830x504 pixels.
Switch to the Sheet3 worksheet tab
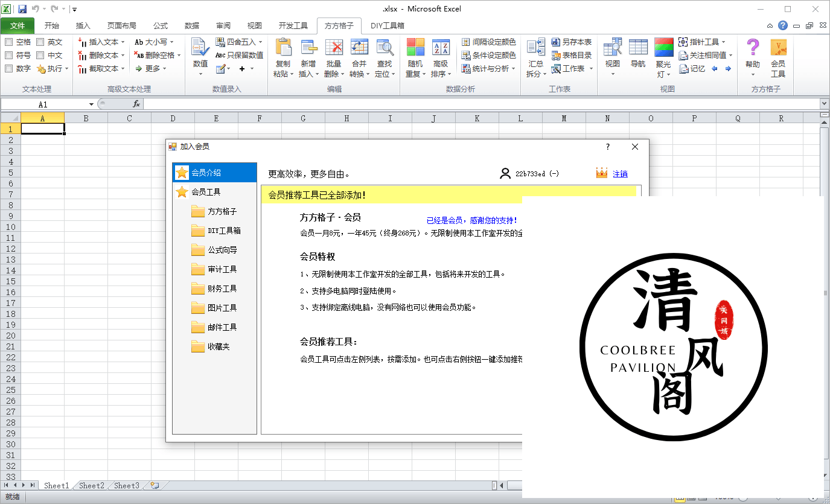[127, 485]
